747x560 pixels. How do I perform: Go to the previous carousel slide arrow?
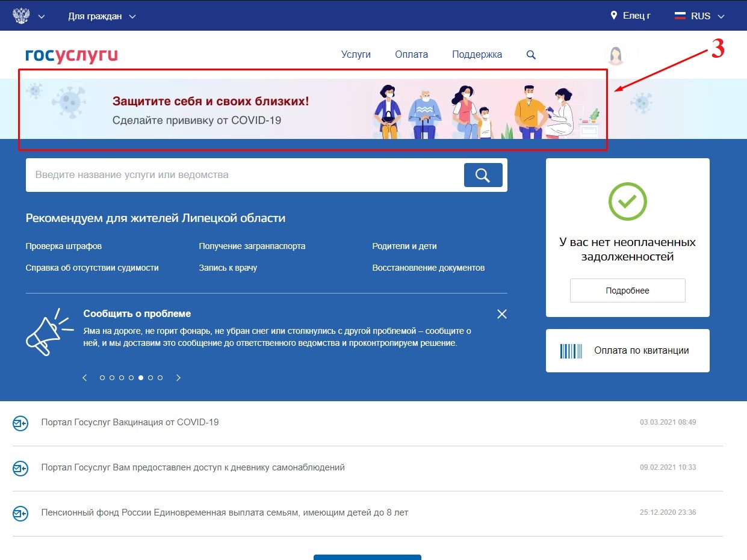tap(85, 378)
